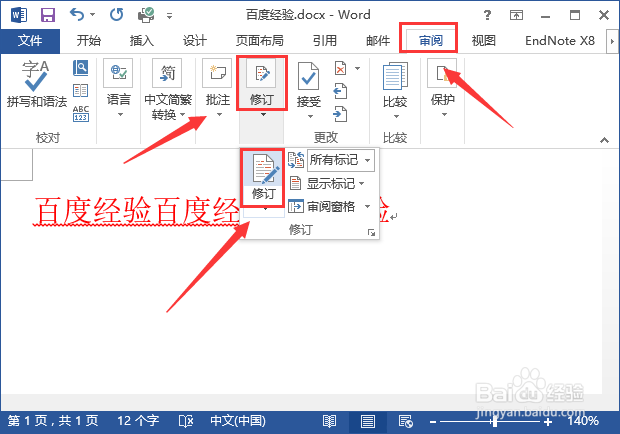This screenshot has height=434, width=620.
Task: Open the 保护 dropdown button
Action: (442, 88)
